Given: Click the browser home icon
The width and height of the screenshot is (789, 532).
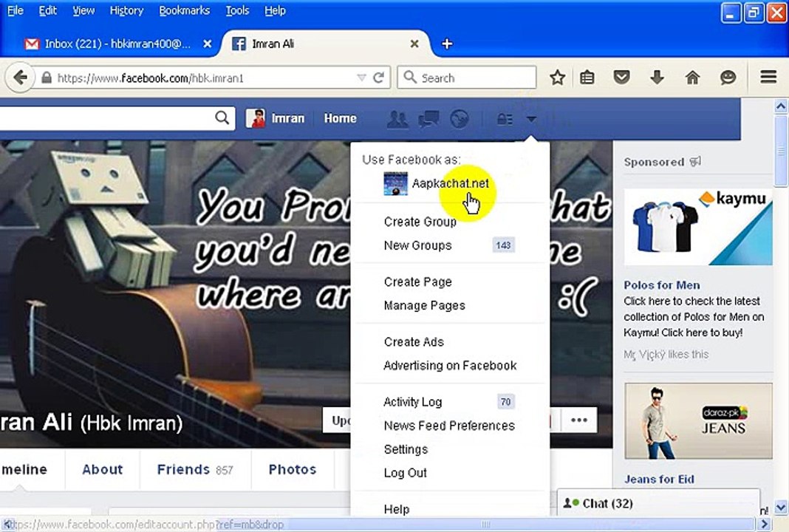Looking at the screenshot, I should pyautogui.click(x=692, y=78).
